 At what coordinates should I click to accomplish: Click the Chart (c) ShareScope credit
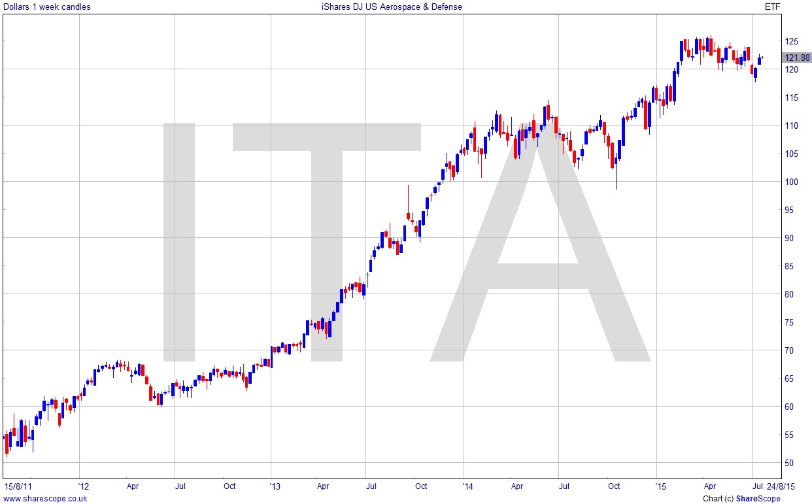741,498
